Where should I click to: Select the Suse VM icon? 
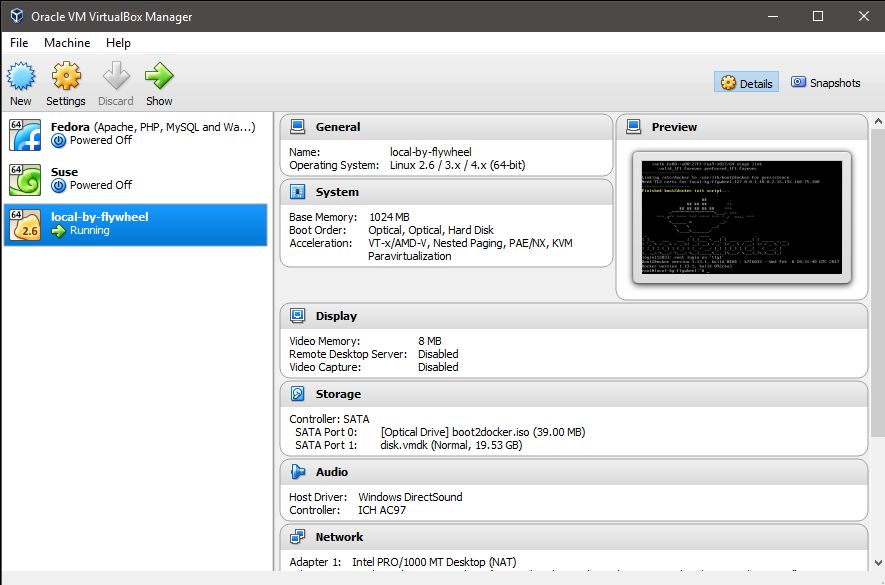tap(25, 180)
